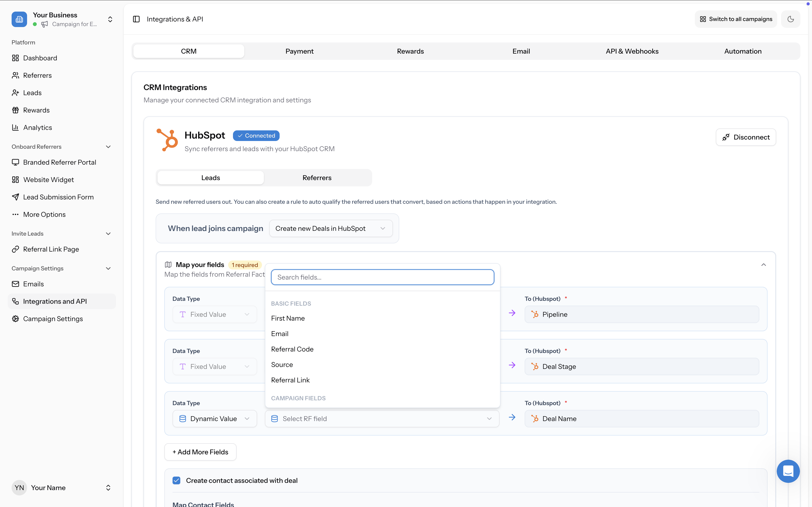This screenshot has height=507, width=812.
Task: Click Add More Fields button
Action: [200, 452]
